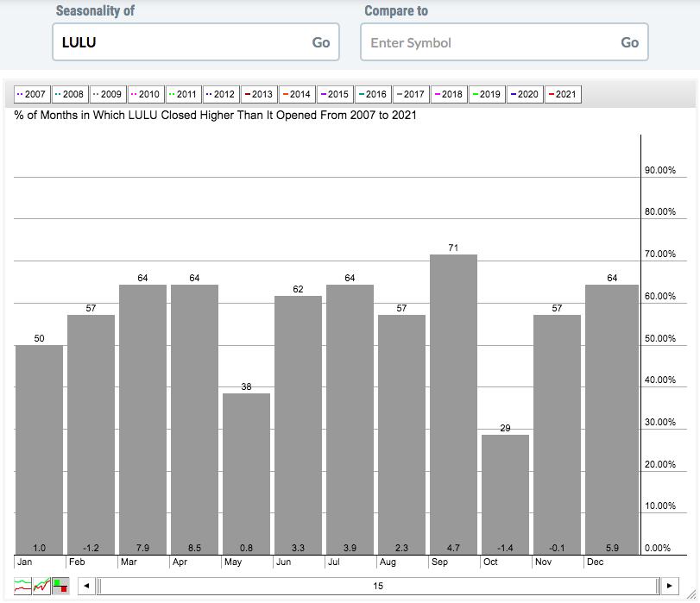Click the left arrow of the year slider
Image resolution: width=700 pixels, height=603 pixels.
tap(85, 587)
